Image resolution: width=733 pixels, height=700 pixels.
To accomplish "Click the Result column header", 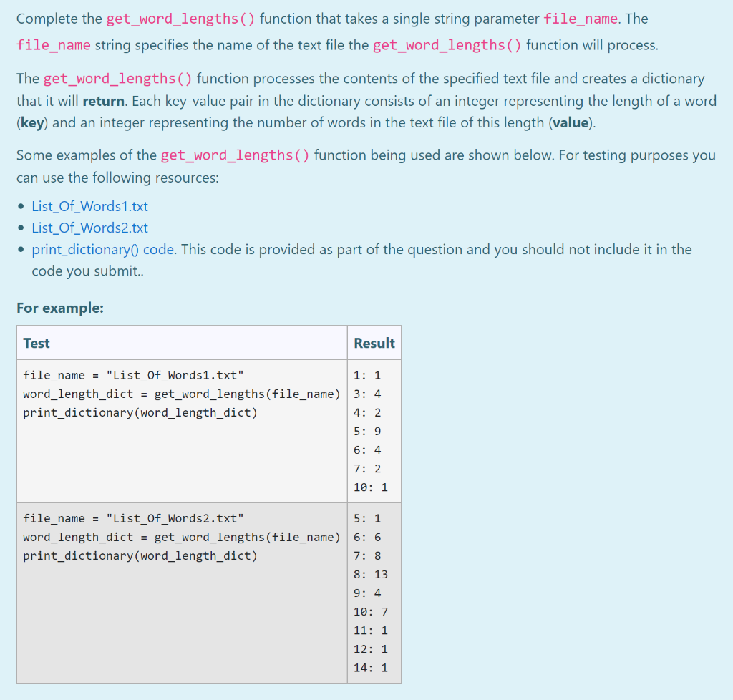I will point(374,343).
